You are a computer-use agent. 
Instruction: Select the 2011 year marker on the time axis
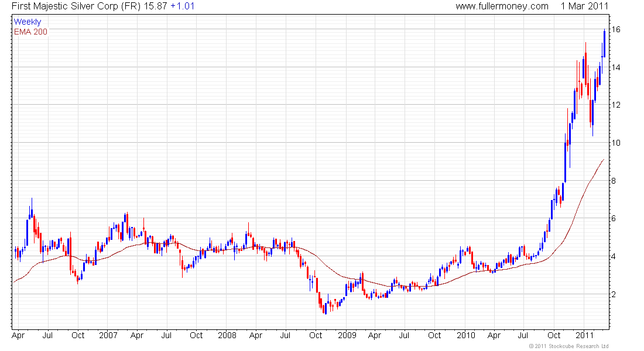(x=584, y=335)
